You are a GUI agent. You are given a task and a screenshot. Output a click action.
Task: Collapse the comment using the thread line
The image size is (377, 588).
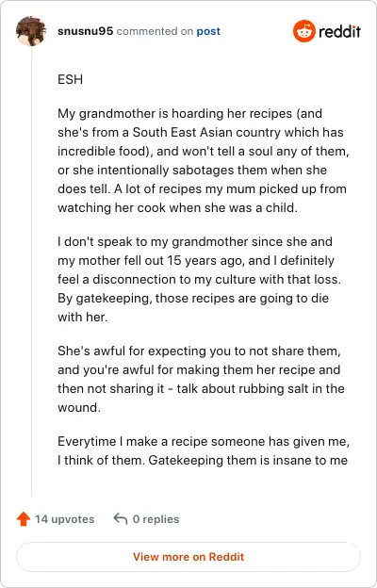31,272
